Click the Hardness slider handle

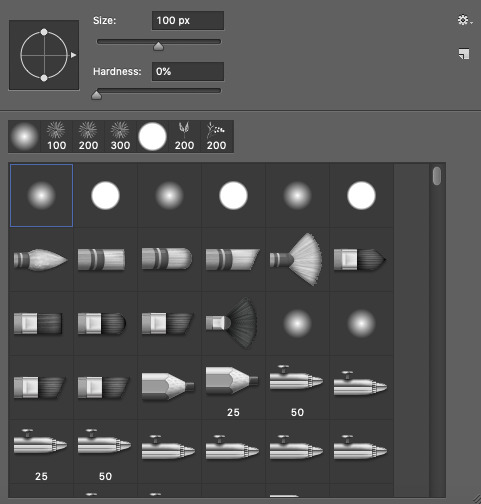[96, 95]
